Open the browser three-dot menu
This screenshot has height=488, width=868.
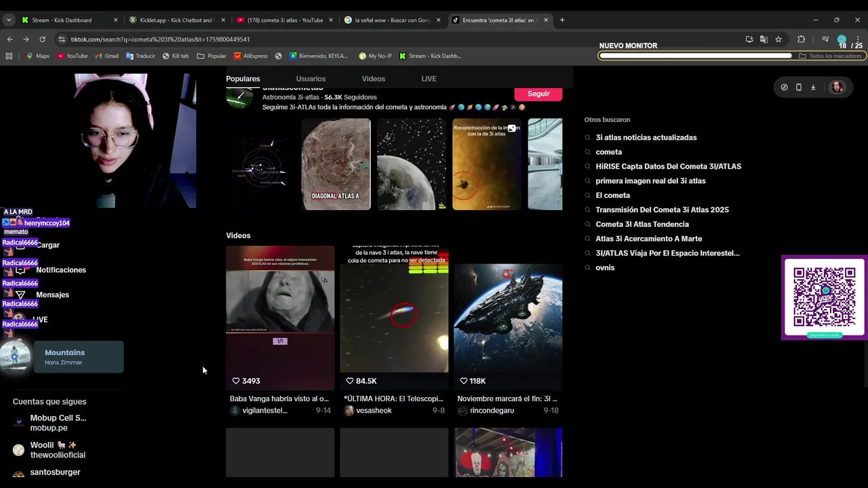coord(859,39)
